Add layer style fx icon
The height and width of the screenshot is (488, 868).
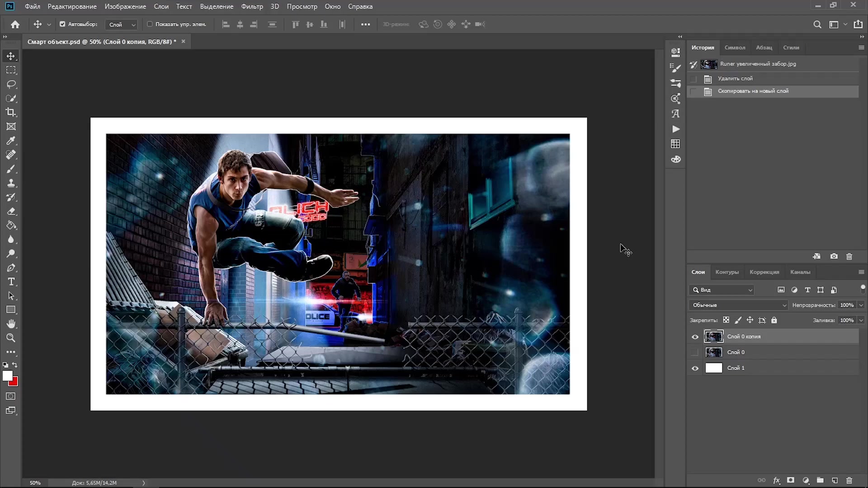point(776,480)
